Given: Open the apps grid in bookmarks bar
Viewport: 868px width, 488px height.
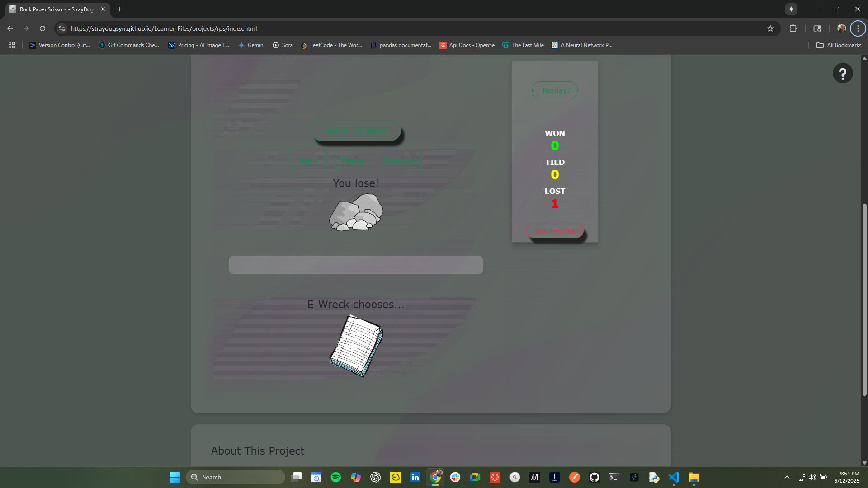Looking at the screenshot, I should (12, 45).
